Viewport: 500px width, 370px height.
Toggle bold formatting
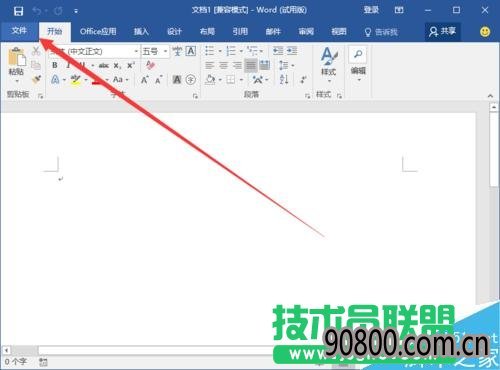(x=55, y=65)
